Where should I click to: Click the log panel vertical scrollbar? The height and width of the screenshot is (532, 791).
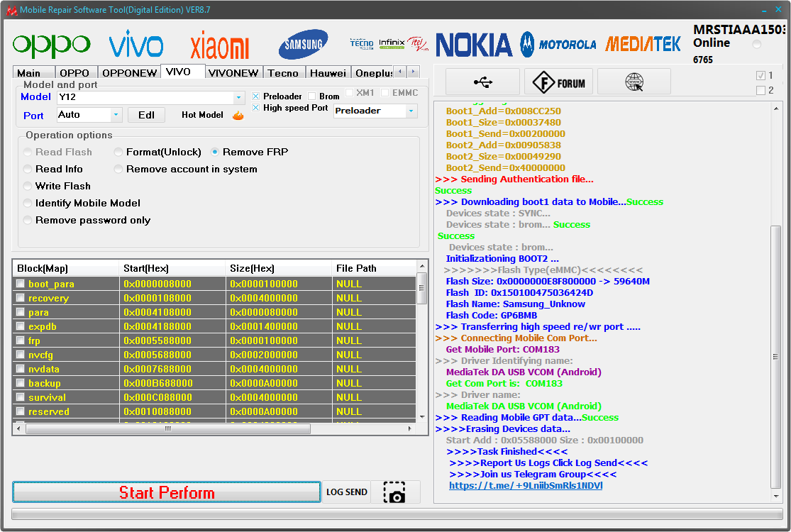(x=775, y=357)
